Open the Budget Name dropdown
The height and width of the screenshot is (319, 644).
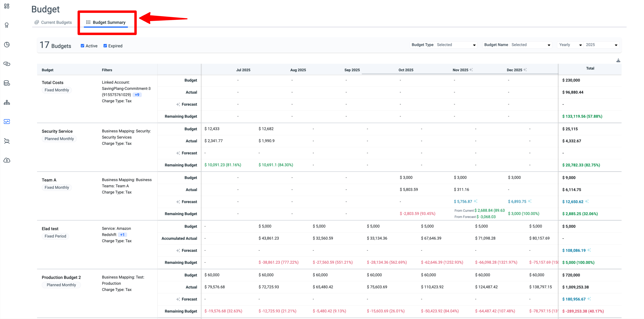530,45
